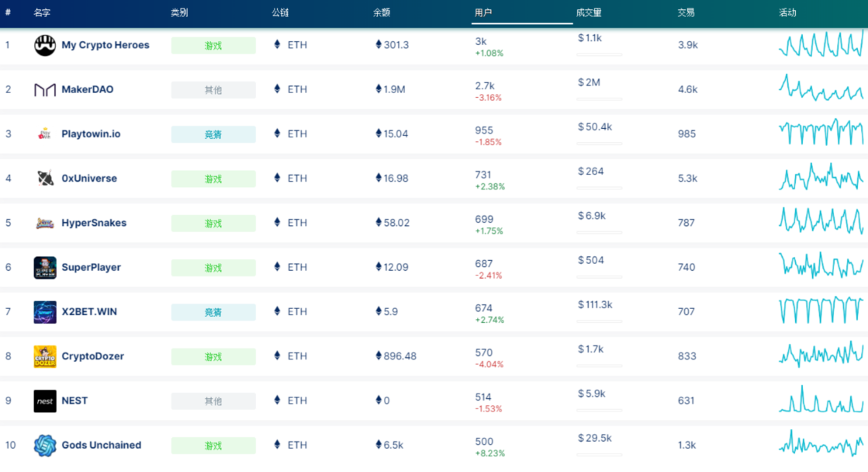
Task: Click the Ethereum chain icon in the NEST row
Action: [278, 400]
